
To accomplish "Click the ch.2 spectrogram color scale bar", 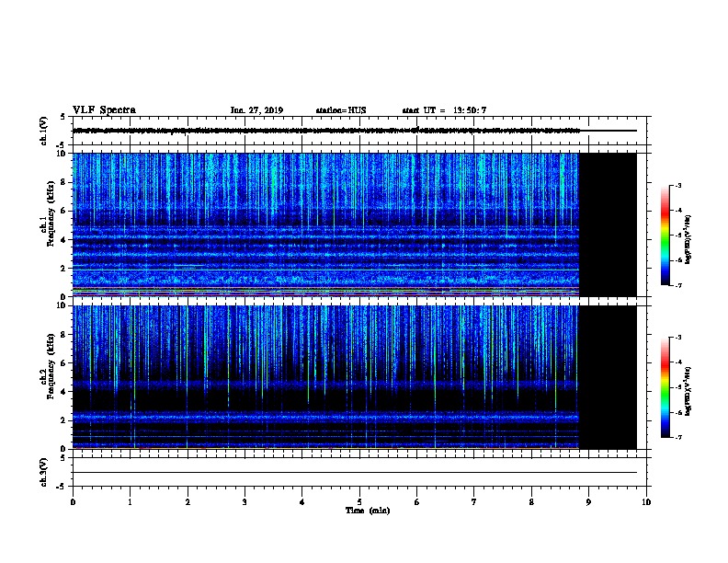I will 665,387.
